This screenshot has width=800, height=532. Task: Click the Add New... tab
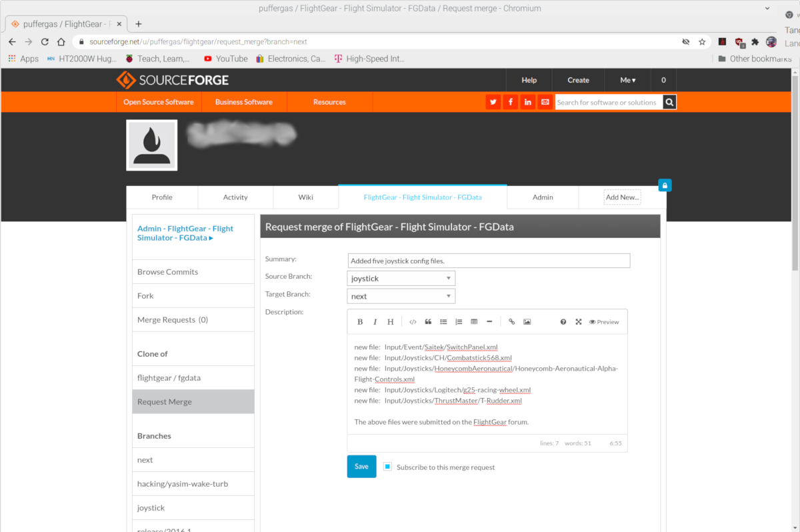click(x=622, y=197)
